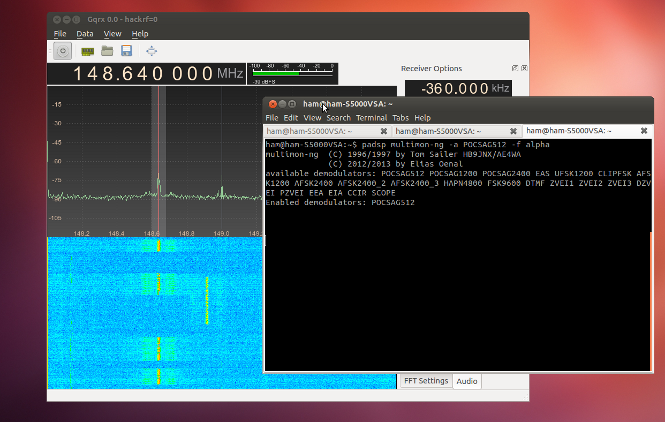Click the load settings folder icon
Screen dimensions: 665x422
click(x=107, y=50)
